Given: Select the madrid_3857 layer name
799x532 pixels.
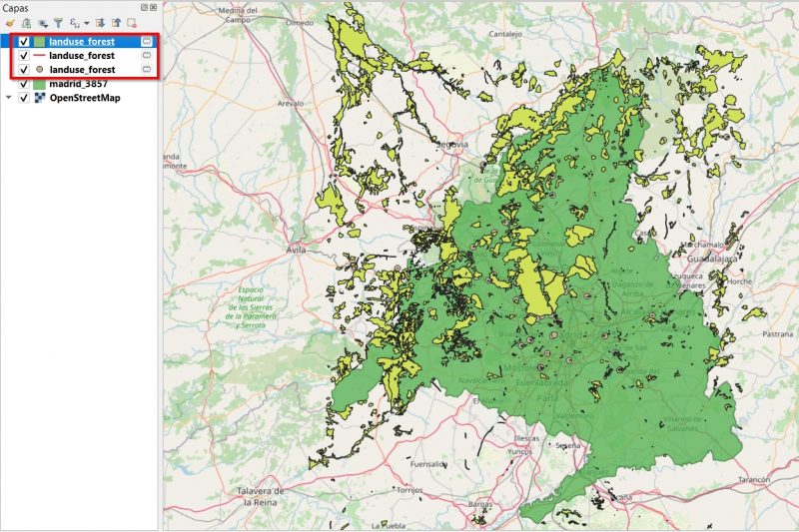Looking at the screenshot, I should click(79, 84).
